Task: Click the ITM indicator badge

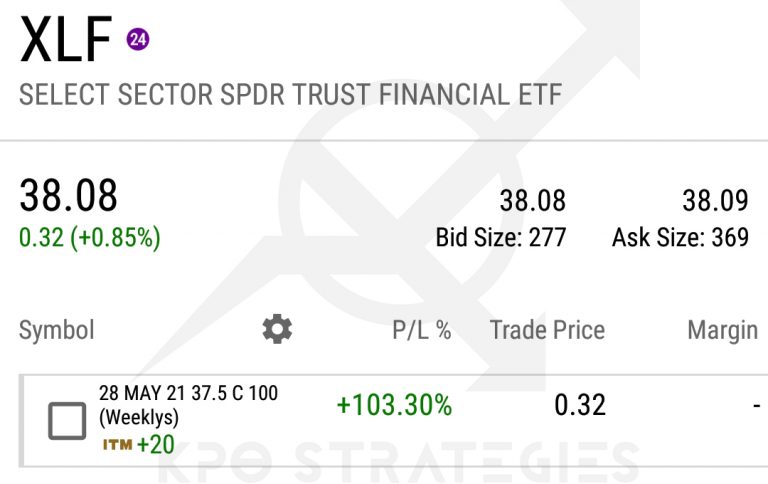Action: click(x=117, y=445)
